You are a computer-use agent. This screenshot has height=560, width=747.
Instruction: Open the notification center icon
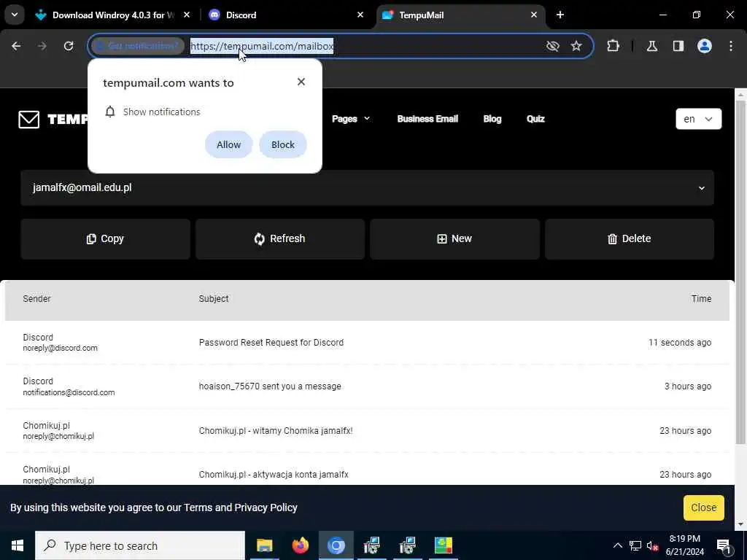(x=724, y=545)
